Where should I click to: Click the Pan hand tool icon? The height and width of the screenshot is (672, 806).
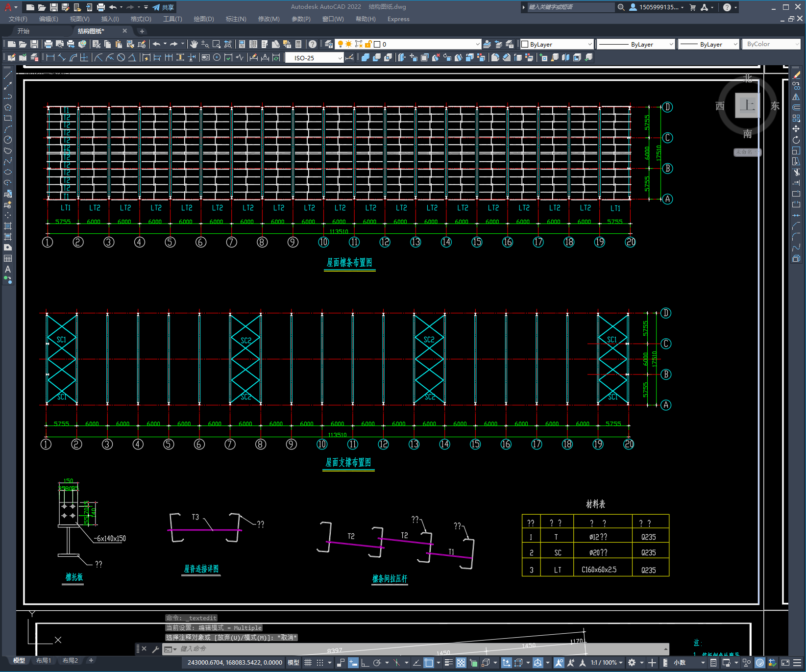coord(194,44)
